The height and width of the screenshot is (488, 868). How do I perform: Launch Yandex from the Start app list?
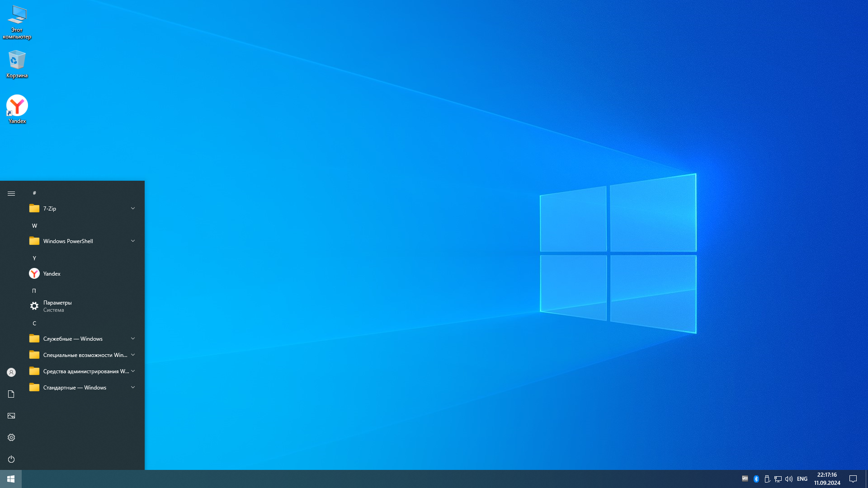point(52,273)
